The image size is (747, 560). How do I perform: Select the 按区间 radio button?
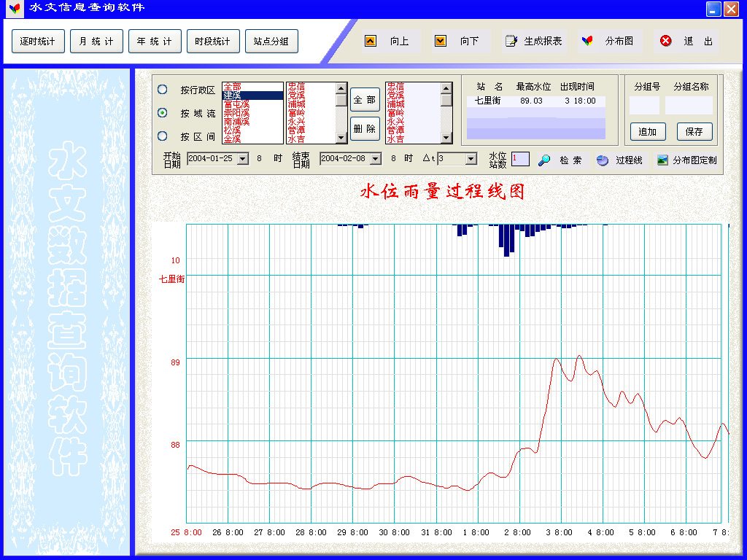click(163, 136)
